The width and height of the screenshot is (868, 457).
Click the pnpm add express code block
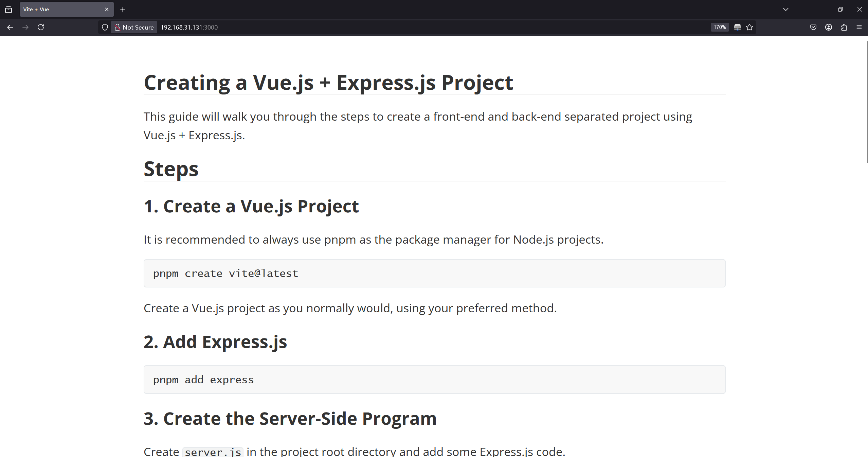pos(434,380)
